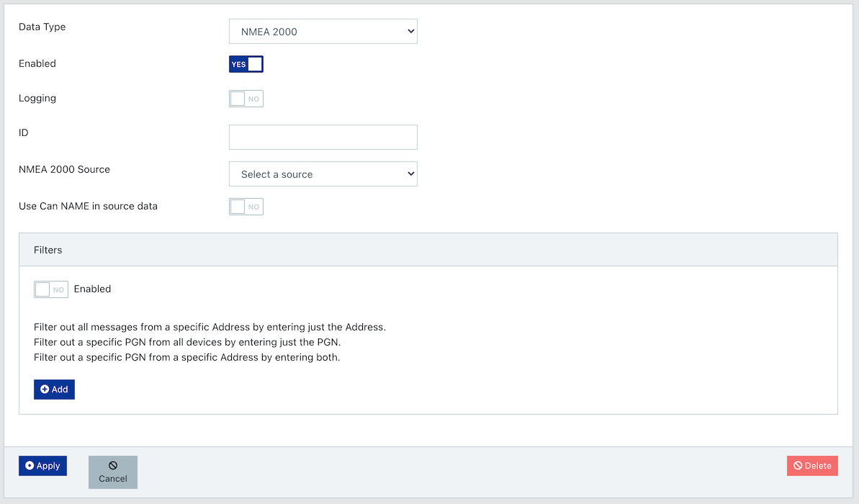Click the ban icon above Cancel

[x=113, y=466]
